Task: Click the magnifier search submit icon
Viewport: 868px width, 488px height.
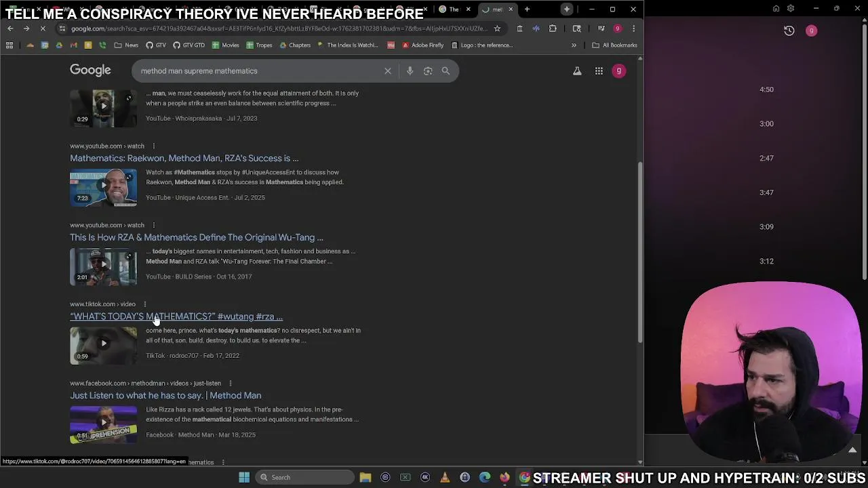Action: (446, 70)
